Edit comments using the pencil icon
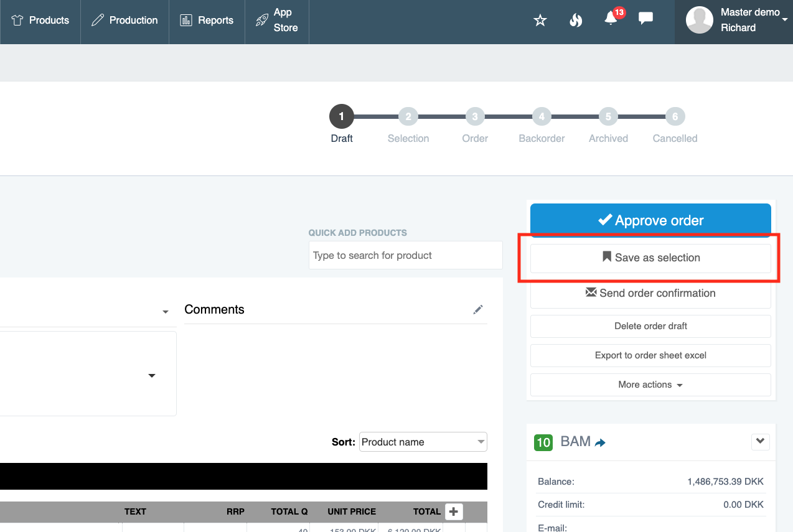 click(477, 309)
